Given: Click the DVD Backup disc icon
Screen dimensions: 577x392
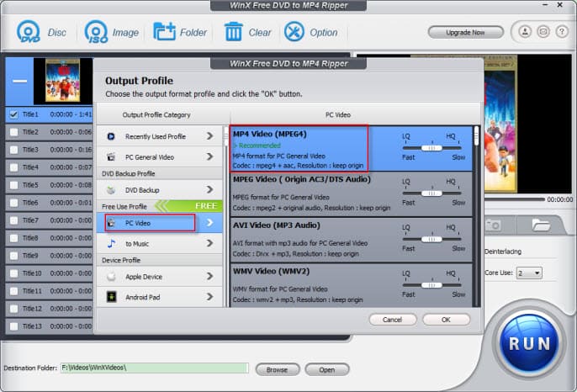Looking at the screenshot, I should pos(111,190).
